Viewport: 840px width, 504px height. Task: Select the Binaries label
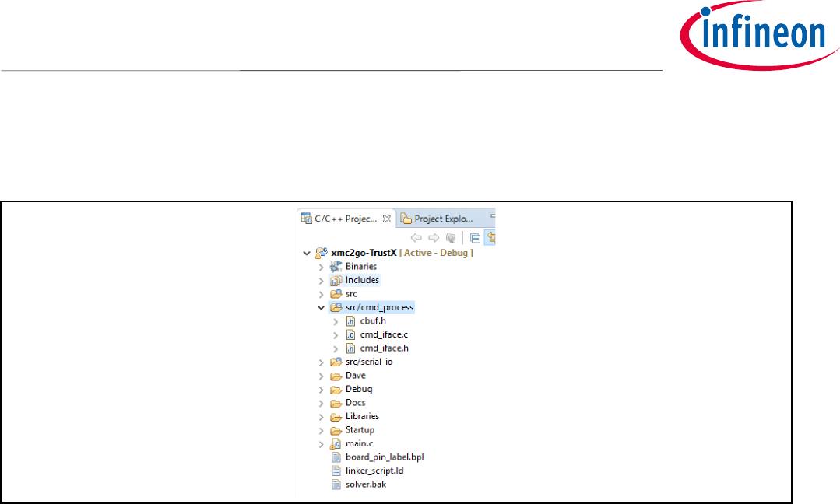(x=361, y=267)
